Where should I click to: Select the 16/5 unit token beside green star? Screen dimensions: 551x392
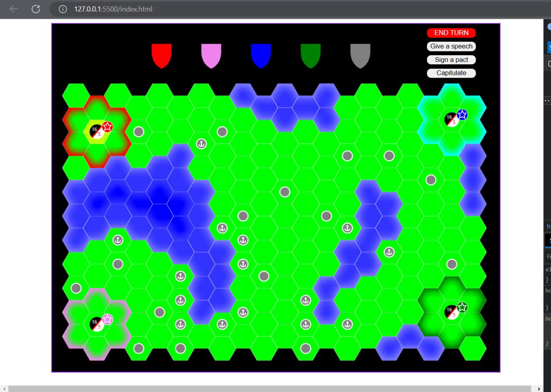click(x=451, y=312)
